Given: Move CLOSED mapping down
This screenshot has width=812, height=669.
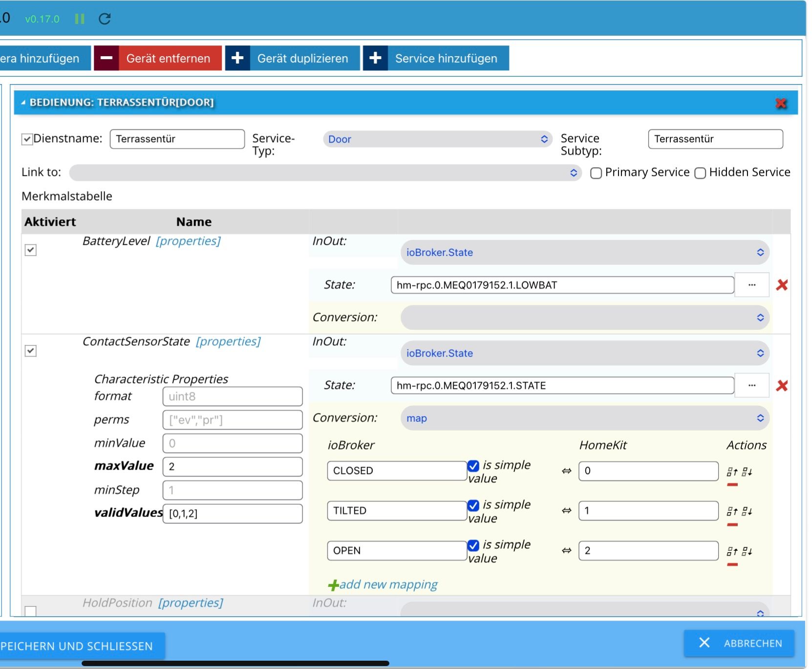Looking at the screenshot, I should click(747, 472).
